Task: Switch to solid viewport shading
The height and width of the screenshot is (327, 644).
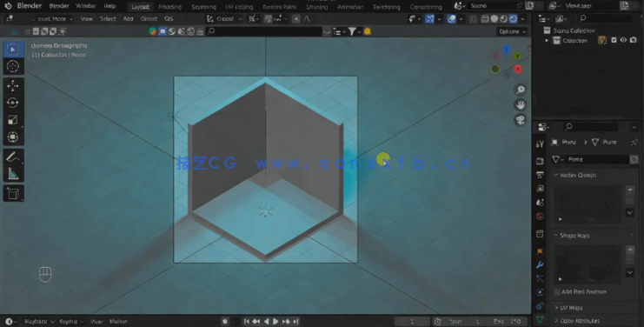Action: 495,19
